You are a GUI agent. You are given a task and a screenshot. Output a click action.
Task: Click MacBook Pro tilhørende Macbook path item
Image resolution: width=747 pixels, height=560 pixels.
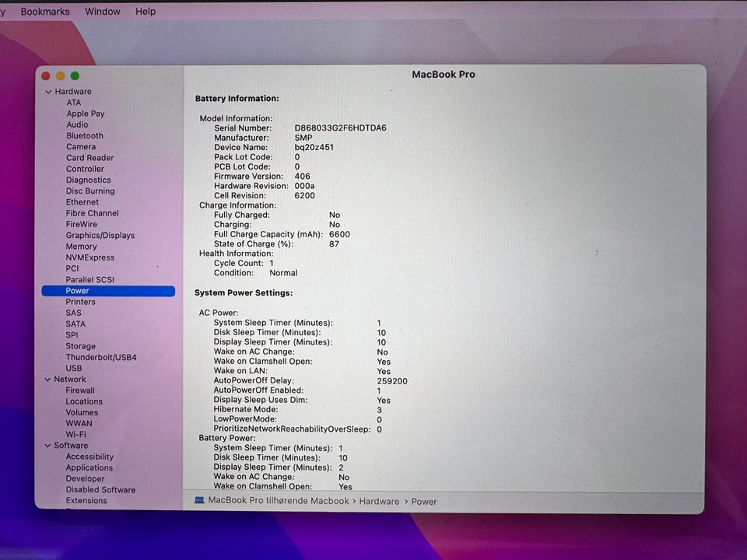point(279,500)
